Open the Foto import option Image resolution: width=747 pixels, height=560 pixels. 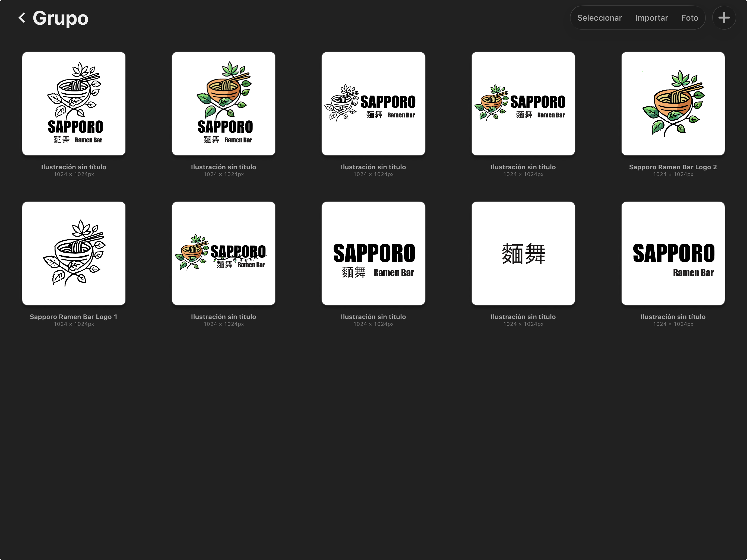click(x=689, y=18)
